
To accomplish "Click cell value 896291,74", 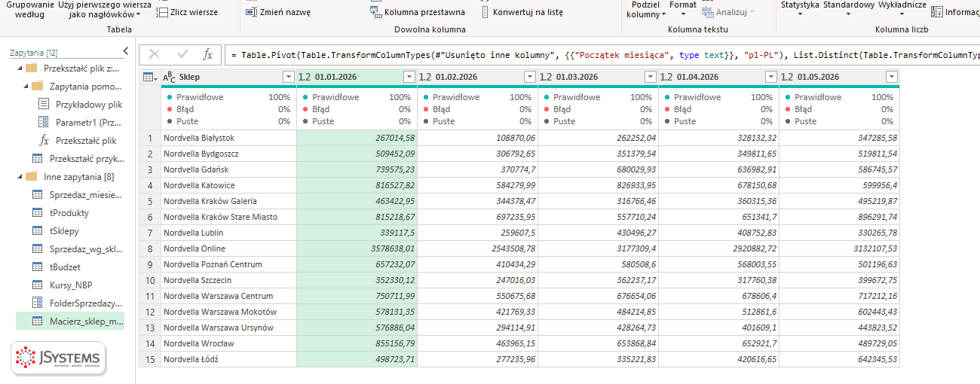I will tap(839, 217).
